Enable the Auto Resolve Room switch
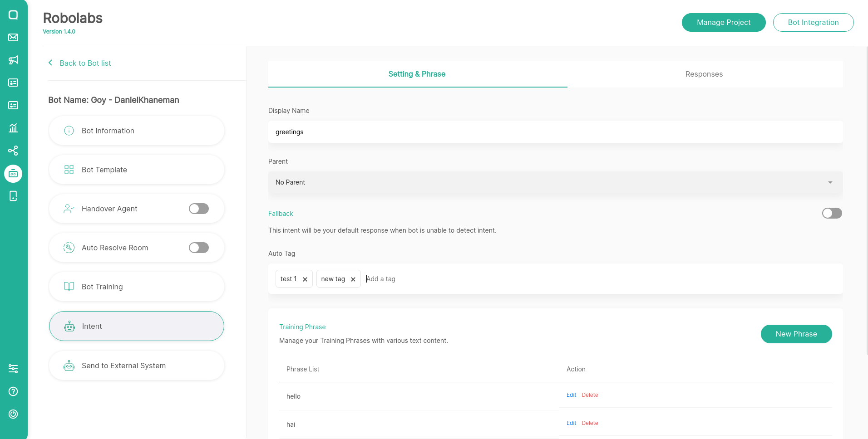The image size is (868, 439). pyautogui.click(x=199, y=248)
